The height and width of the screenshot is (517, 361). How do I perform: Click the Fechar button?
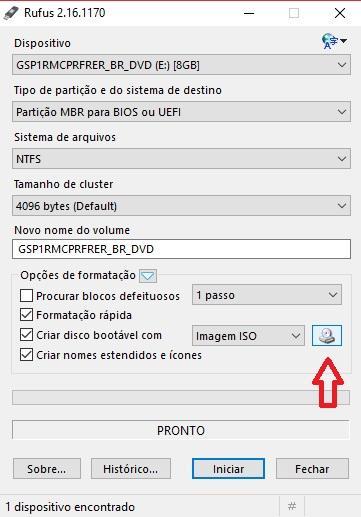tap(312, 469)
